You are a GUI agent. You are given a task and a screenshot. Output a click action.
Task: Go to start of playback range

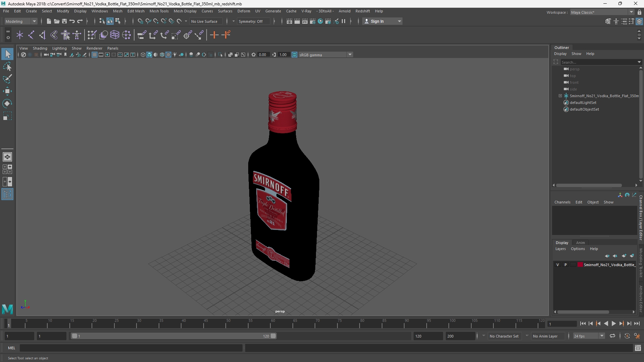(583, 323)
